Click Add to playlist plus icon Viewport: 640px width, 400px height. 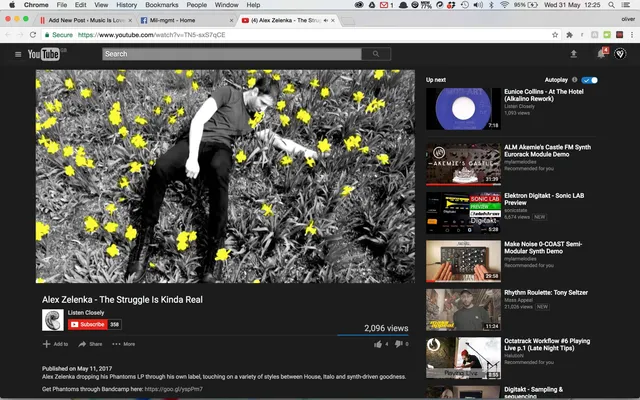[x=47, y=344]
